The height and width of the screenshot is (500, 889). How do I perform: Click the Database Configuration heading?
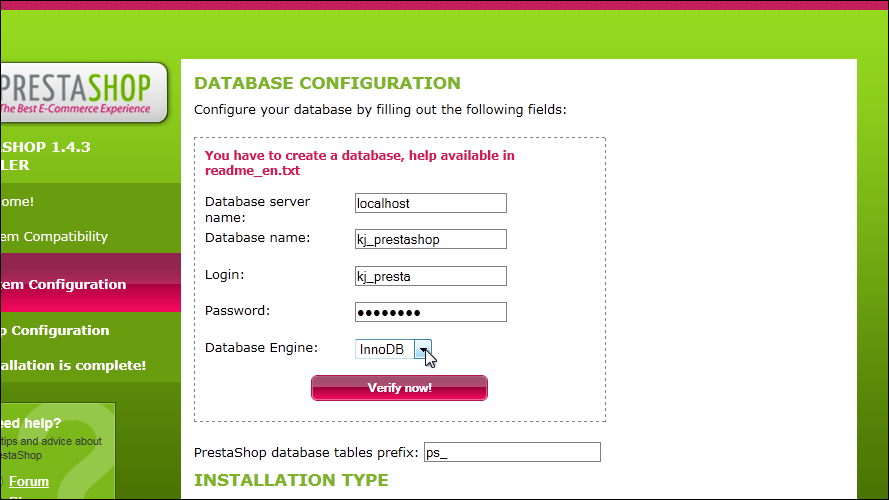pyautogui.click(x=327, y=83)
